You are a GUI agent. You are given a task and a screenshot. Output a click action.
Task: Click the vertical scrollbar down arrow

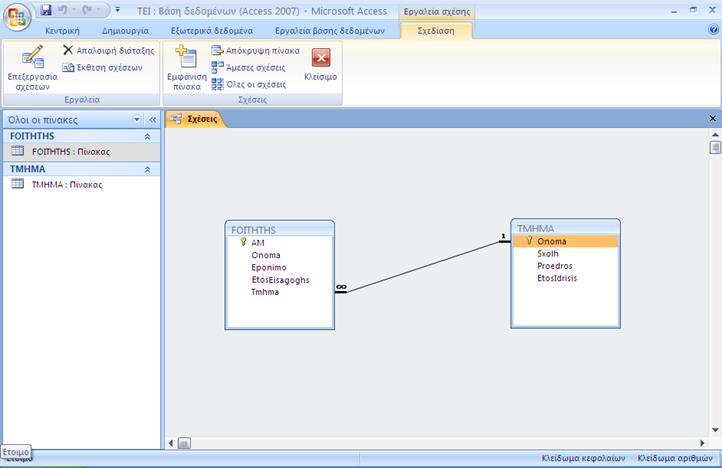715,430
